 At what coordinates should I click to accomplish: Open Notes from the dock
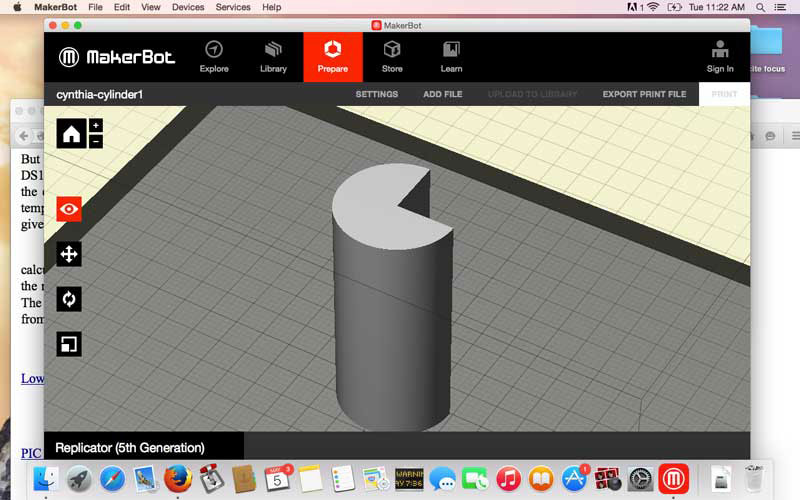pos(310,479)
